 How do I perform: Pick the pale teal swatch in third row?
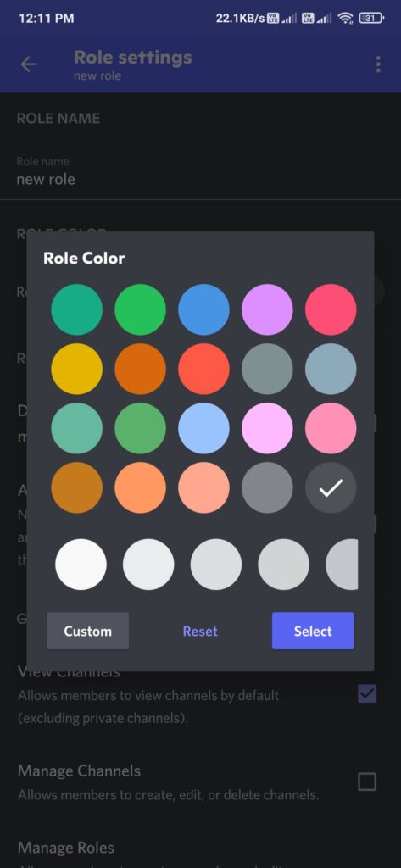point(77,428)
